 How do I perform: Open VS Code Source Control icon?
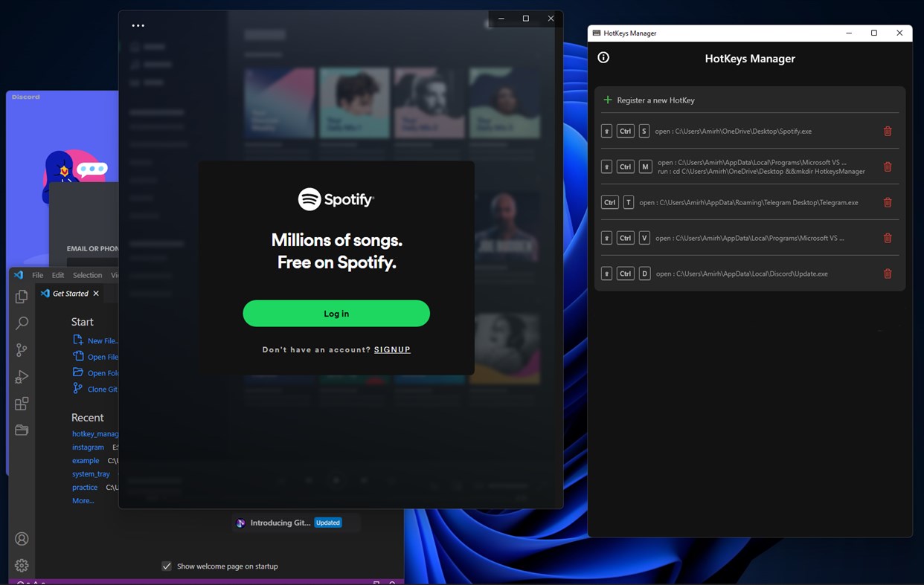tap(22, 350)
